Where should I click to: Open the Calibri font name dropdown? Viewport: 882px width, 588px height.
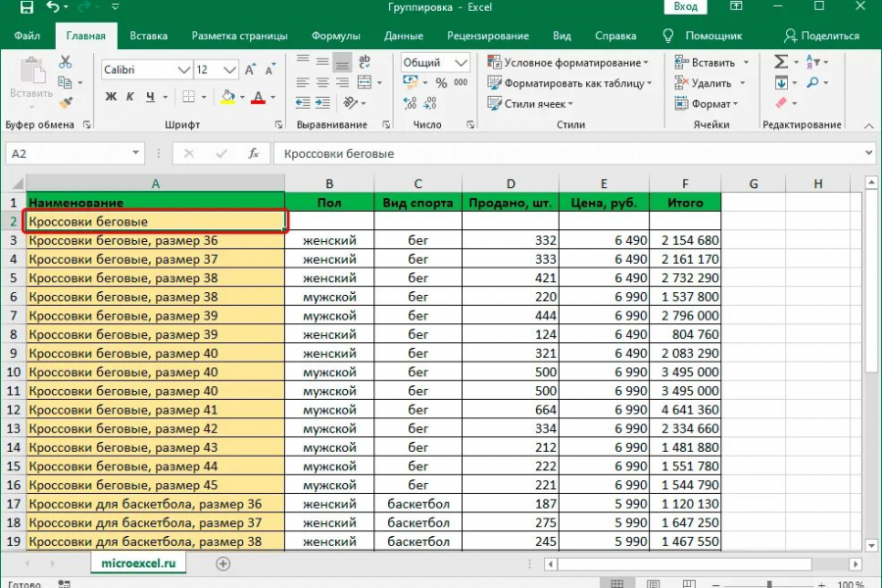coord(183,71)
